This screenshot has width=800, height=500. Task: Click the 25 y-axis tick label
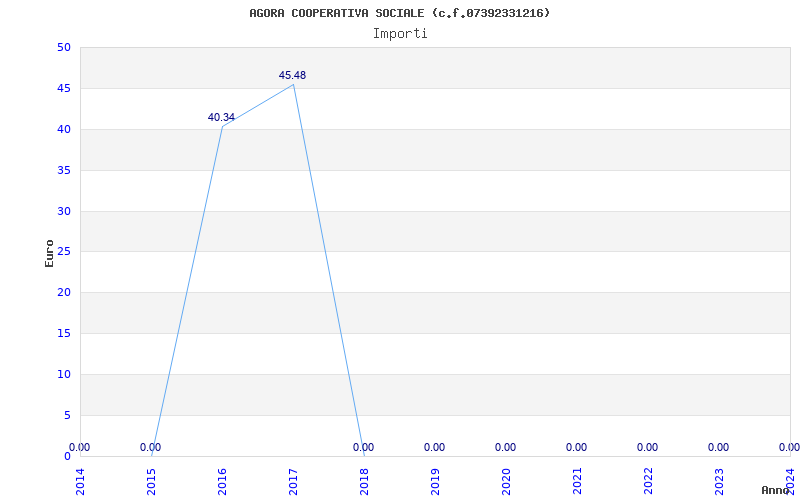point(64,252)
